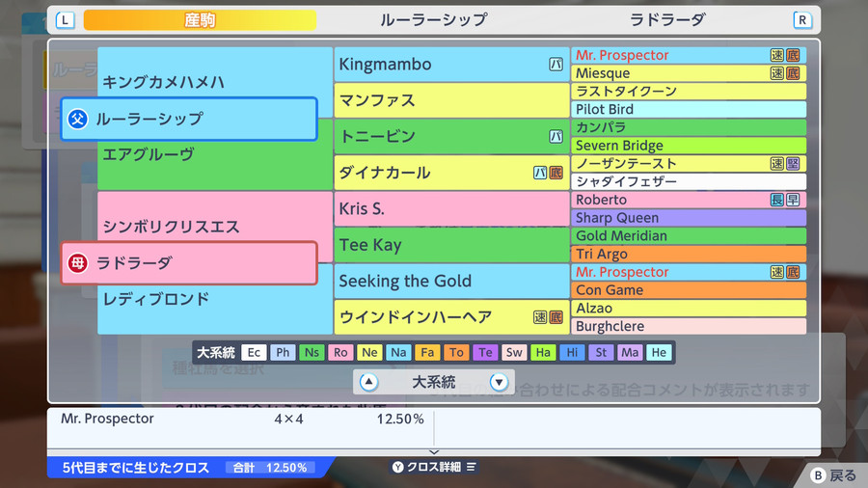
Task: Select the He lineage swatch
Action: click(659, 352)
